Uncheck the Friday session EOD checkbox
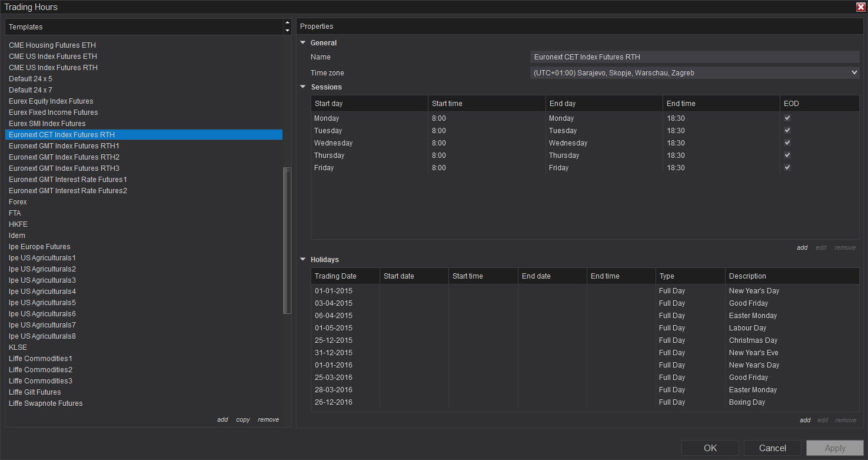The height and width of the screenshot is (460, 868). pos(787,167)
